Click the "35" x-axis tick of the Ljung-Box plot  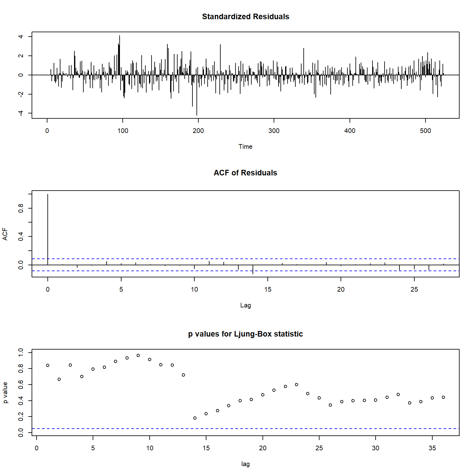coord(432,448)
